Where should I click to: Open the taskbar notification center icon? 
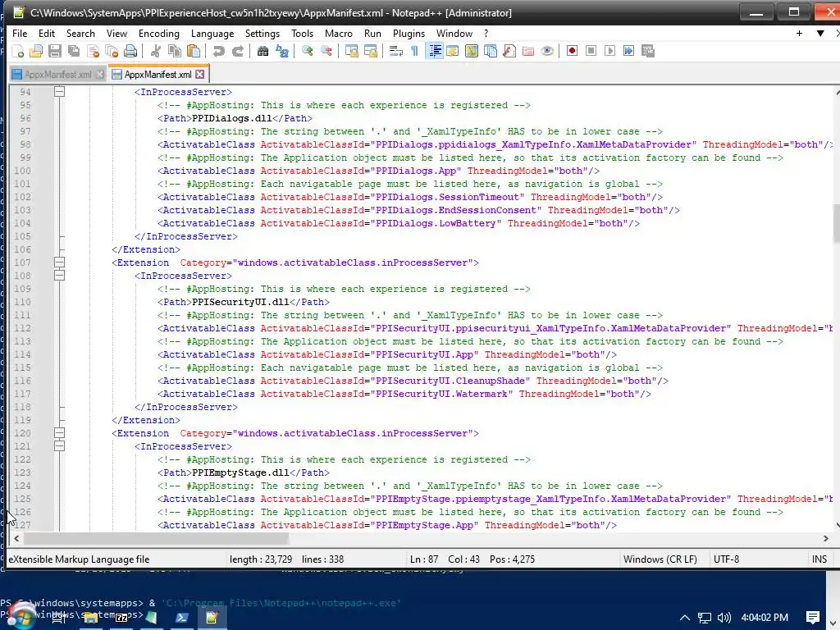pyautogui.click(x=813, y=618)
